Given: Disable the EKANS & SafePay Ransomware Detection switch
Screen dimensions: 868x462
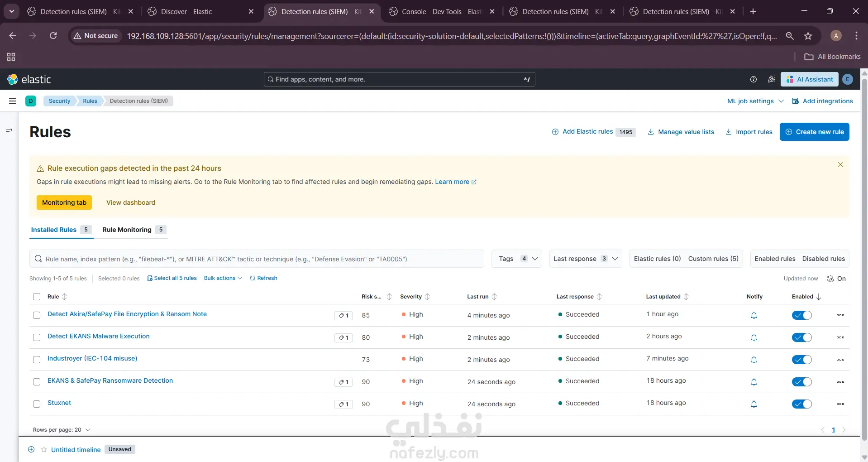Looking at the screenshot, I should coord(802,382).
